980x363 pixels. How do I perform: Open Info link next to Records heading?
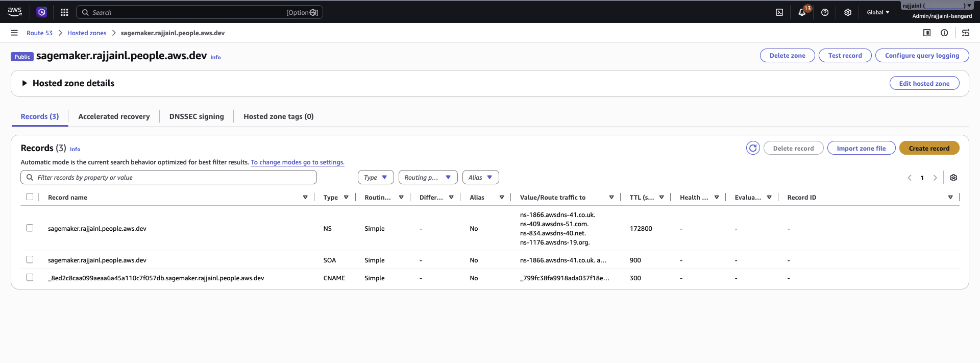(75, 149)
